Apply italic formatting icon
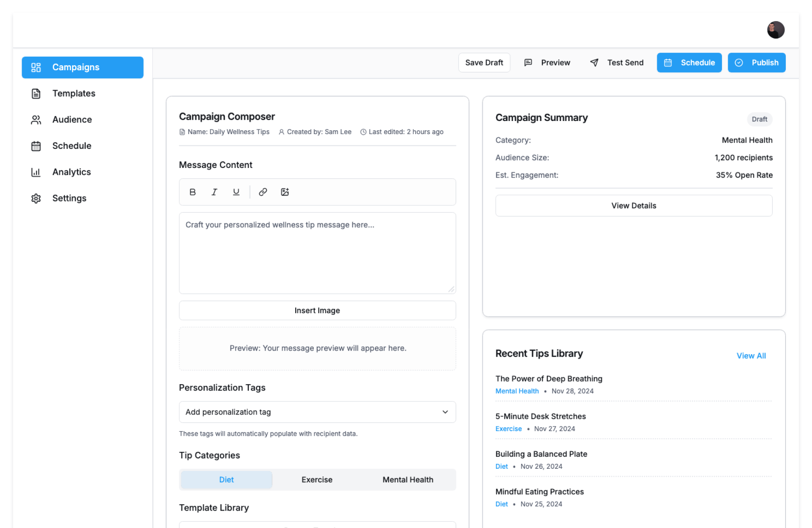The image size is (812, 528). point(214,192)
